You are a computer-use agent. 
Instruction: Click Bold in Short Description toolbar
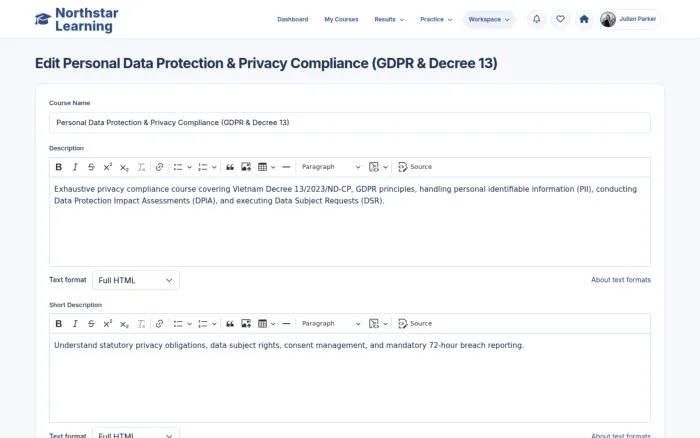point(58,324)
